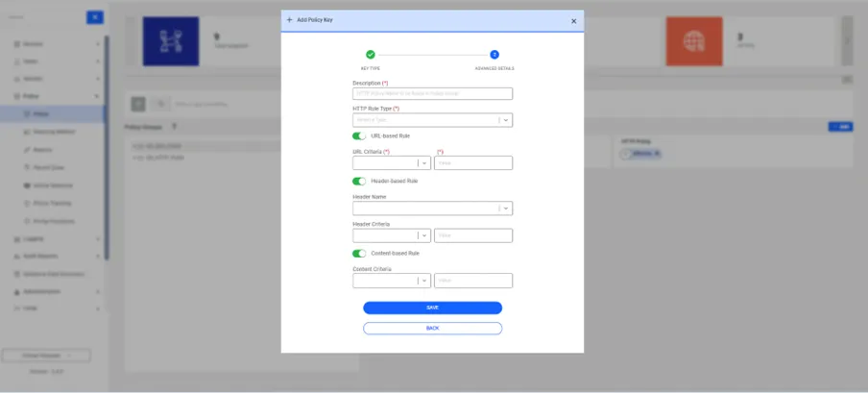Click the Add Policy Key title text
Screen dimensions: 868x393
click(x=315, y=20)
